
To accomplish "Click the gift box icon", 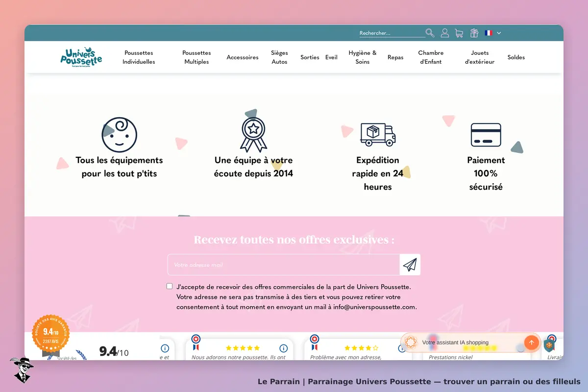I will (474, 33).
